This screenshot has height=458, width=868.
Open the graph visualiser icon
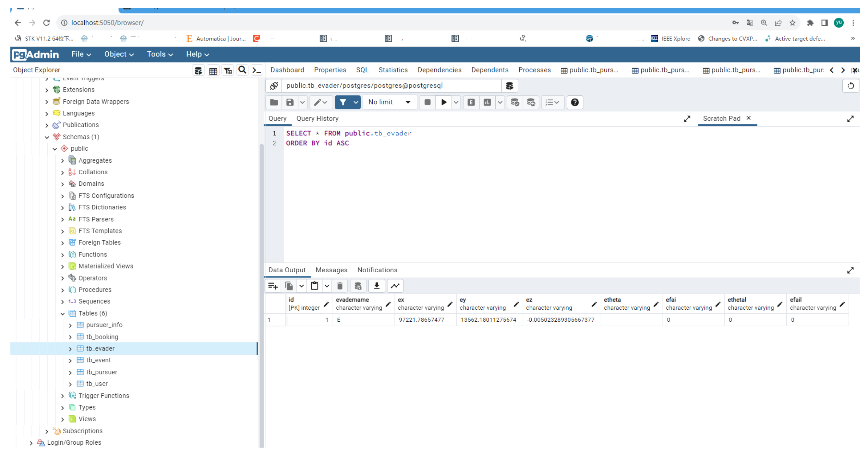(395, 286)
